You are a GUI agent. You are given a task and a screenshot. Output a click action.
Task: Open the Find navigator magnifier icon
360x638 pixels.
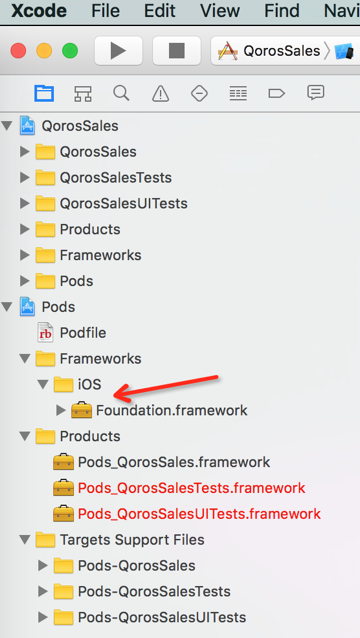pyautogui.click(x=121, y=93)
